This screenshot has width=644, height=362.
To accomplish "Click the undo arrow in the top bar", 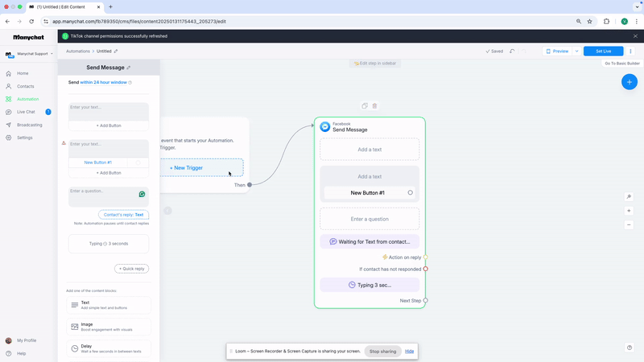I will (x=513, y=51).
